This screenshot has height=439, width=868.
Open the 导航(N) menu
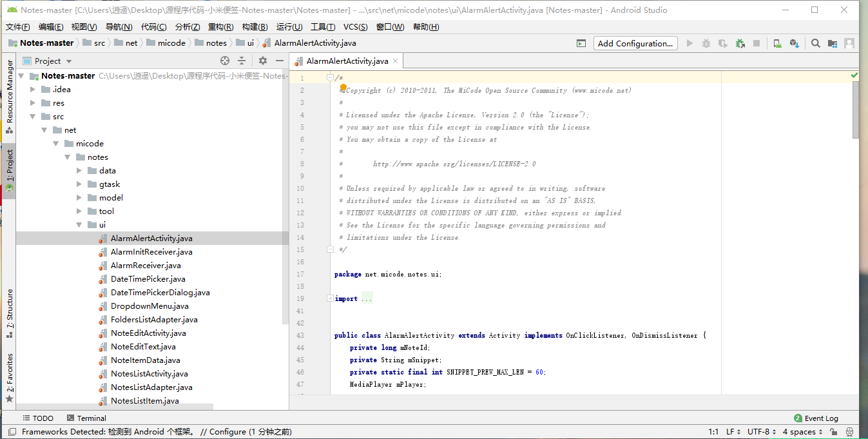coord(119,26)
